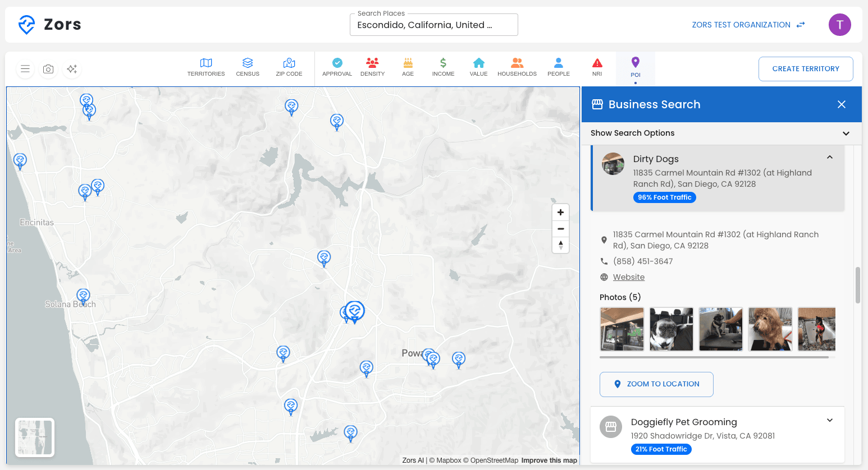This screenshot has width=868, height=470.
Task: Open the People data layer
Action: coord(558,67)
